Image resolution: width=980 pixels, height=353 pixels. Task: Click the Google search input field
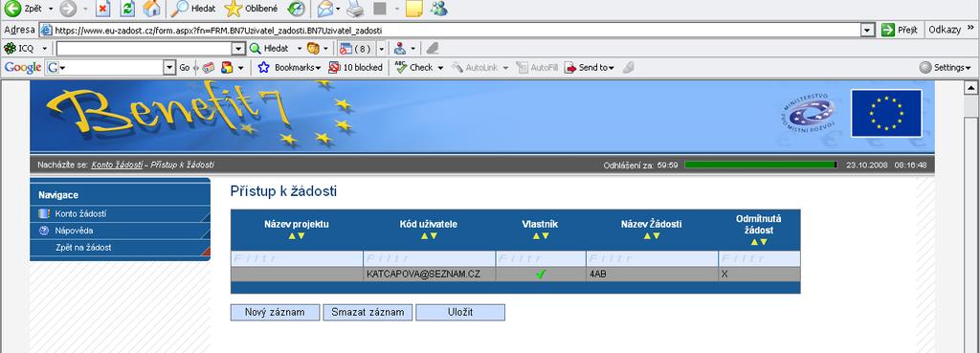tap(115, 68)
